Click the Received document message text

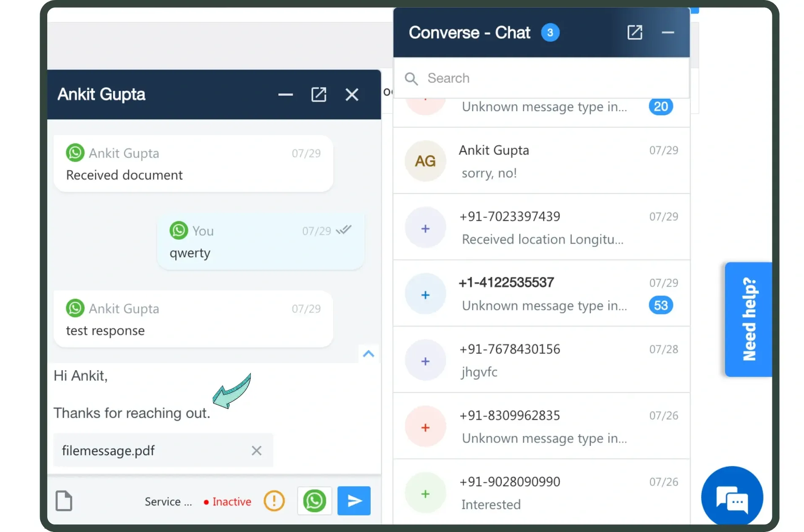click(124, 175)
